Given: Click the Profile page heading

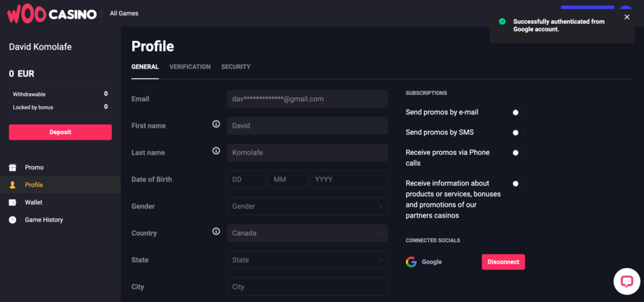Looking at the screenshot, I should [x=153, y=47].
